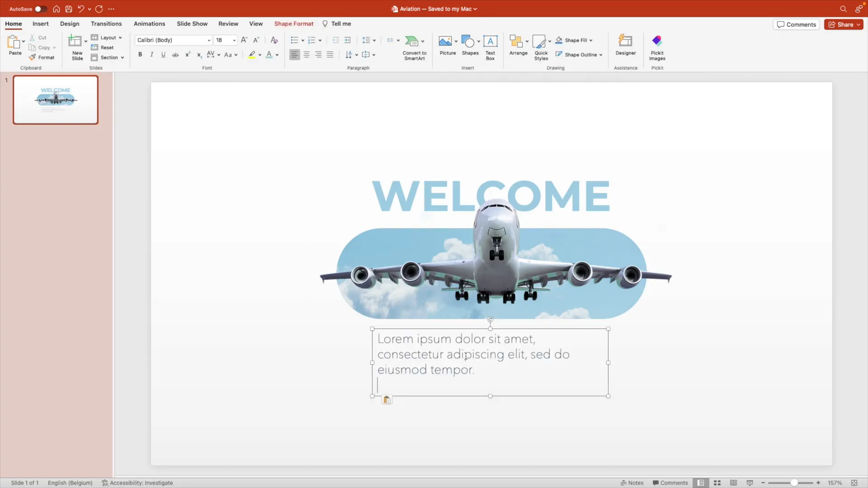This screenshot has width=868, height=488.
Task: Toggle underline formatting
Action: tap(163, 55)
